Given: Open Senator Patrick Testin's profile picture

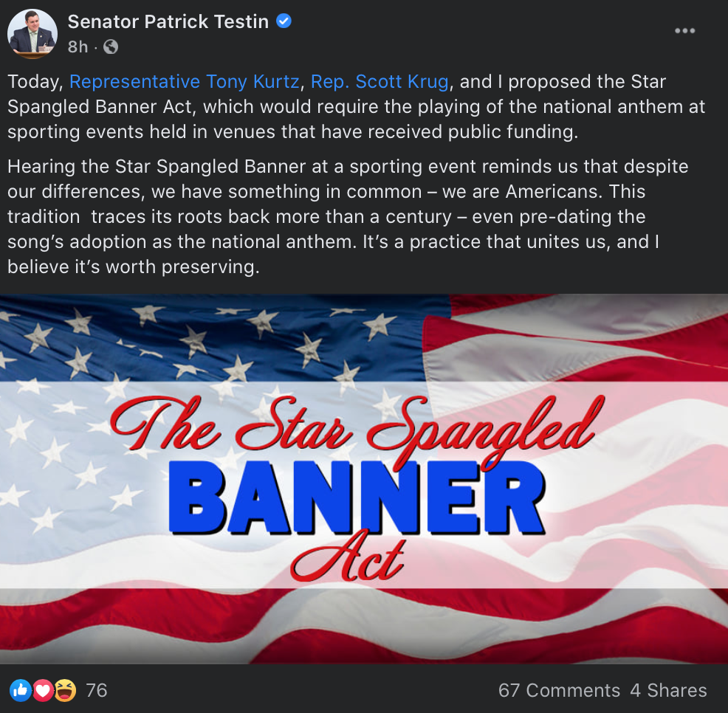Looking at the screenshot, I should [x=32, y=34].
